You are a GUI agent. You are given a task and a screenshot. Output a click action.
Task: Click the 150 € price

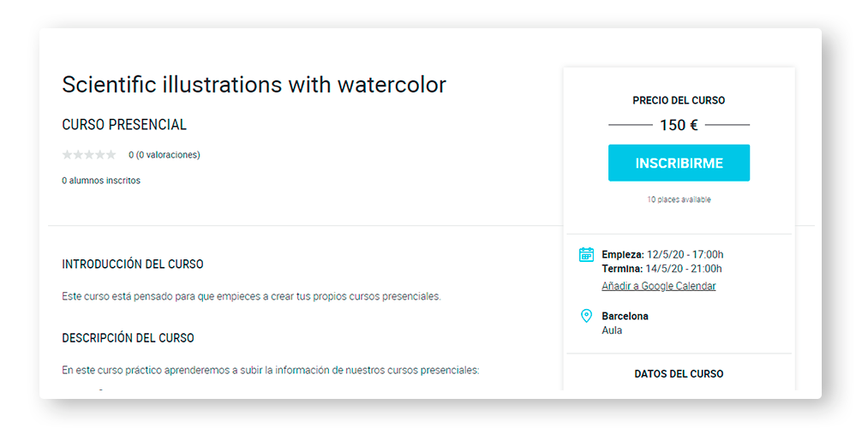click(x=679, y=126)
